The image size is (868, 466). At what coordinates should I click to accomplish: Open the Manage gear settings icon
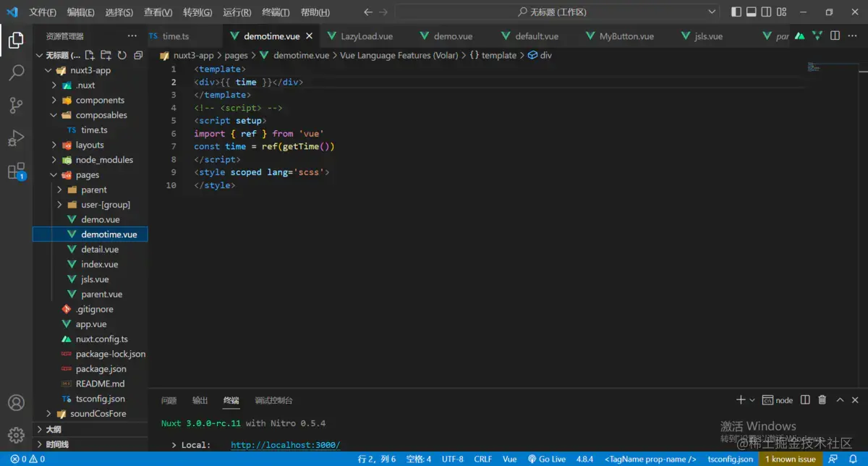16,435
